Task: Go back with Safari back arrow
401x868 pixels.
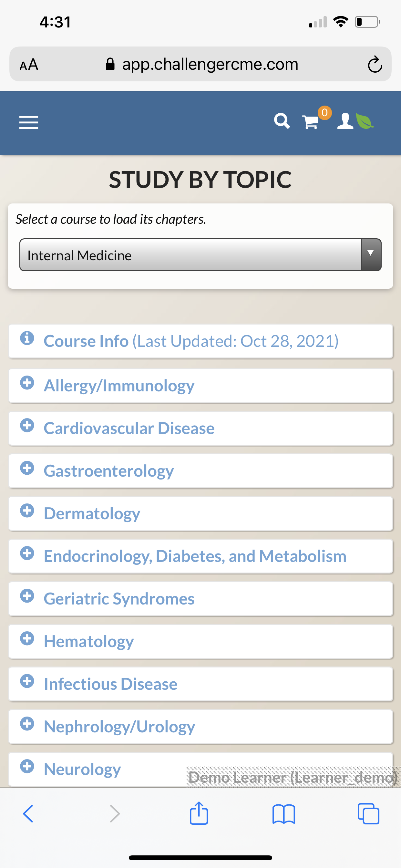Action: (x=28, y=814)
